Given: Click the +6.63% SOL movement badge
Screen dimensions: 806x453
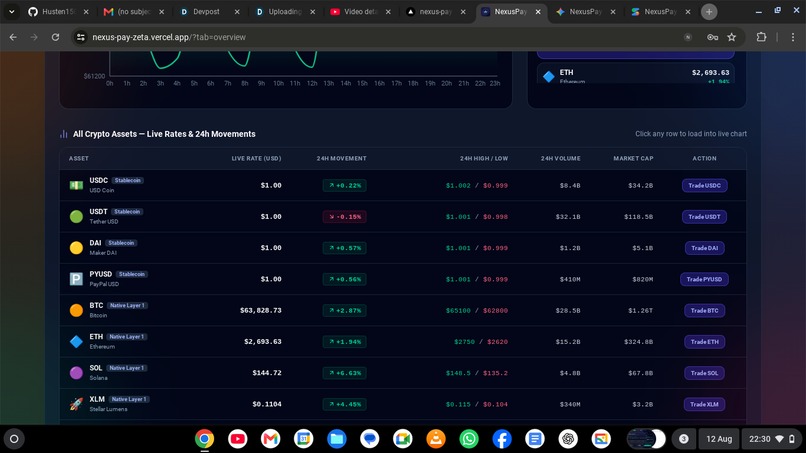Looking at the screenshot, I should [344, 373].
